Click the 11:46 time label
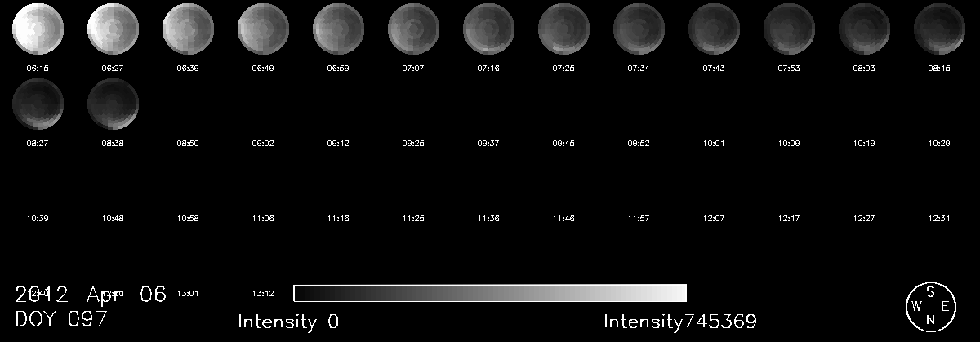Viewport: 980px width, 342px height. pyautogui.click(x=563, y=219)
